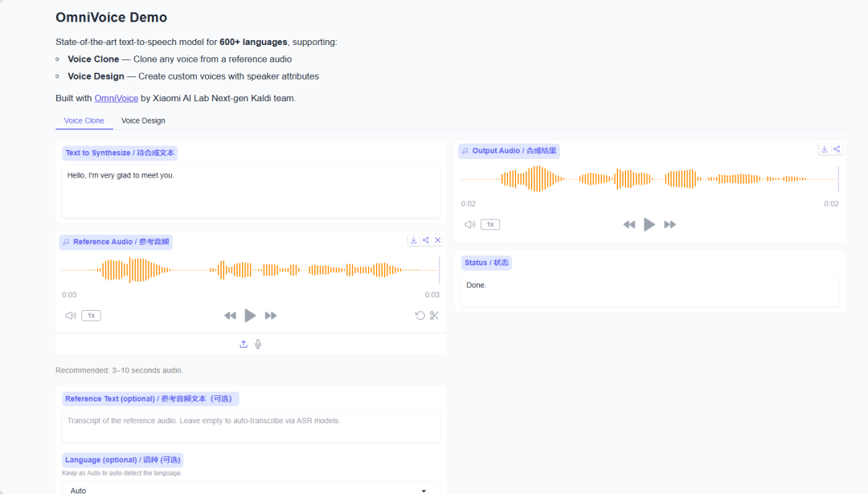The image size is (868, 494).
Task: Seek within the Output Audio waveform
Action: [x=650, y=178]
